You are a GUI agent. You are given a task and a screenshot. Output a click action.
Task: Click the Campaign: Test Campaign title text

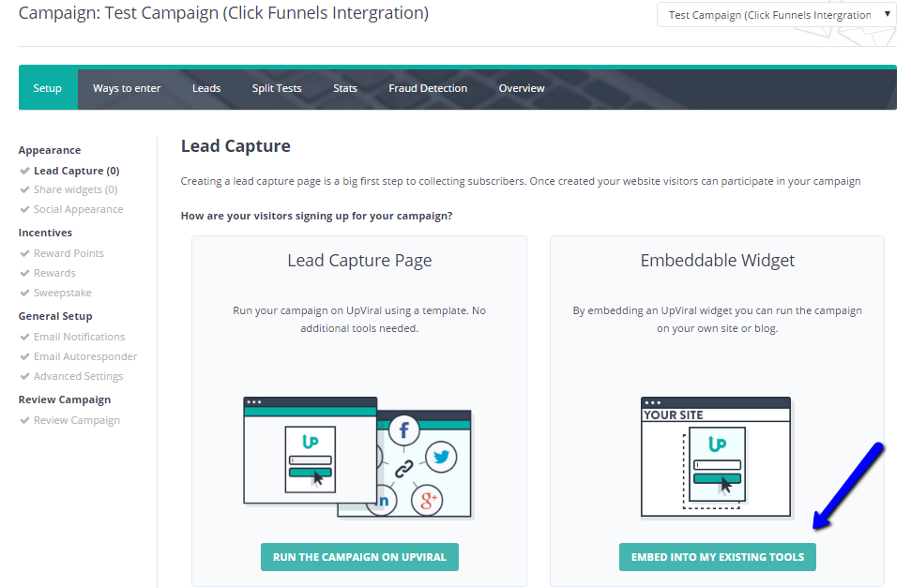[223, 12]
